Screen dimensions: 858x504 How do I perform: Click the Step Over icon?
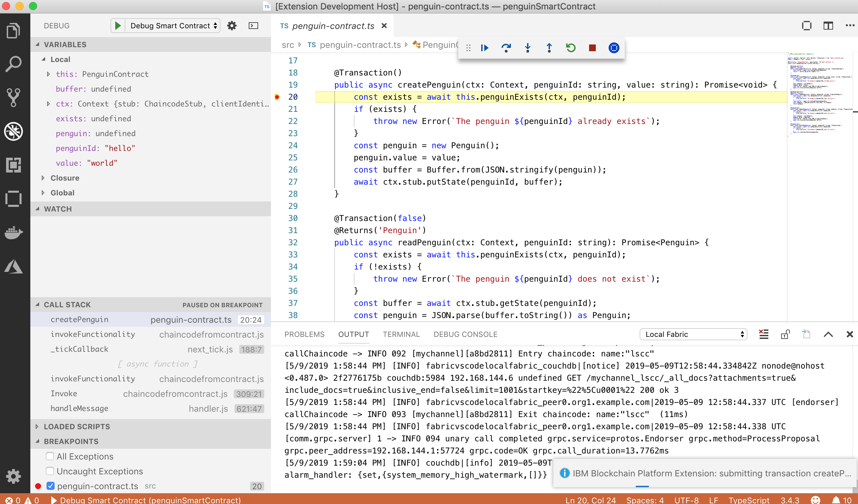506,48
